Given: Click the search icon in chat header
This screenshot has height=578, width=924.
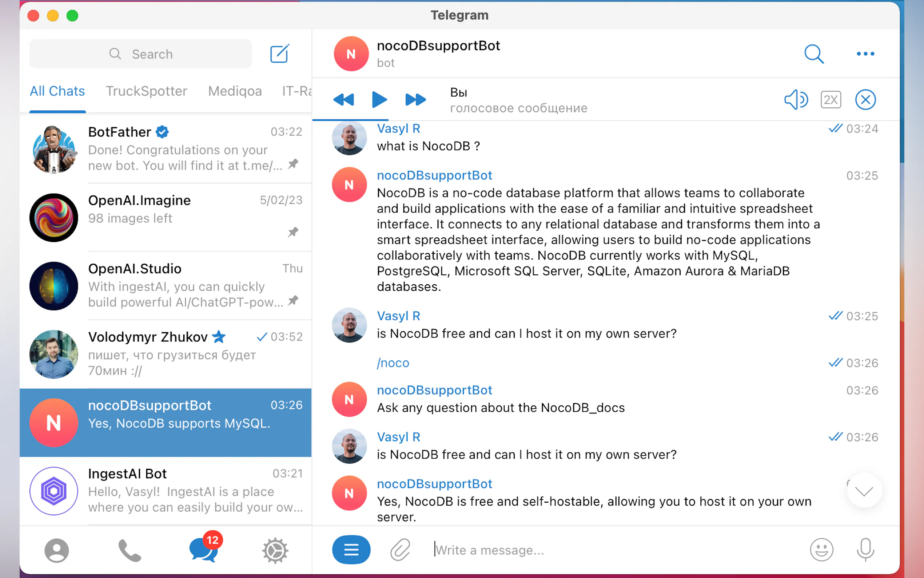Looking at the screenshot, I should click(814, 54).
